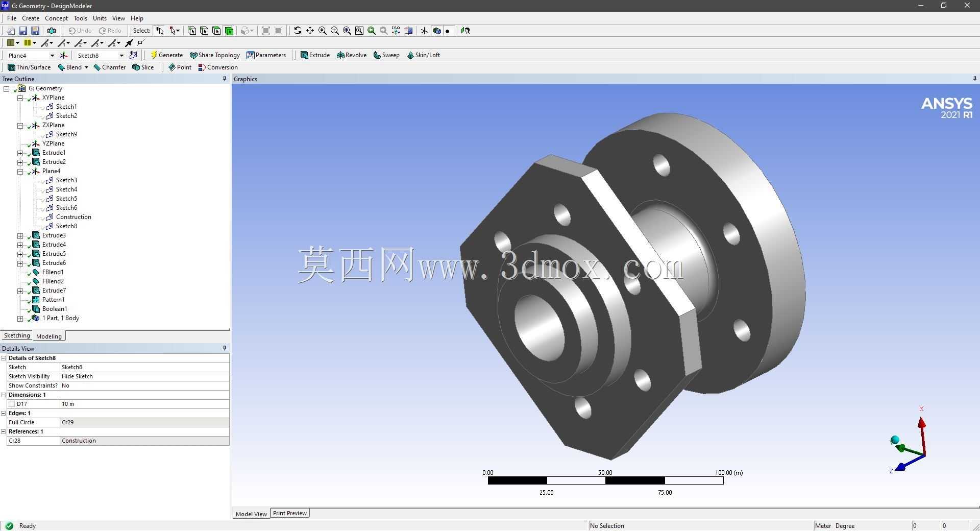The image size is (980, 531).
Task: Pin the Details View panel
Action: click(225, 348)
